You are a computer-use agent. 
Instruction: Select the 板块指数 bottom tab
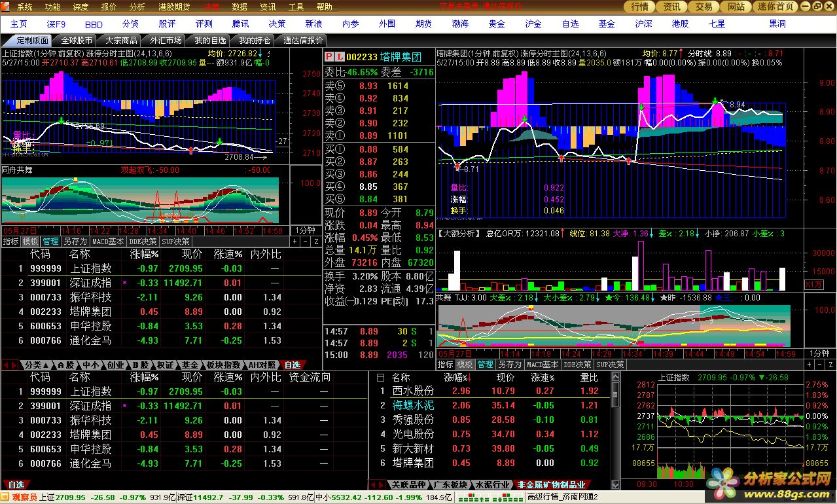click(x=223, y=365)
